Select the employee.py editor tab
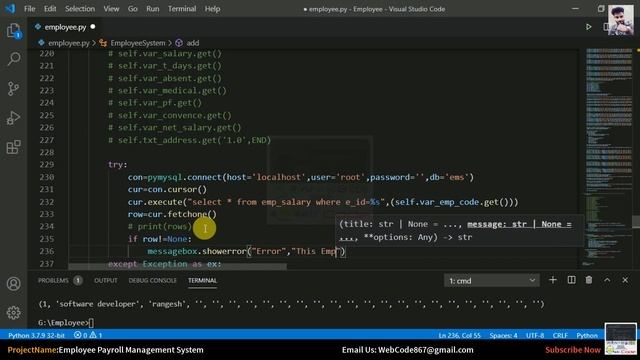Image resolution: width=640 pixels, height=360 pixels. 65,27
